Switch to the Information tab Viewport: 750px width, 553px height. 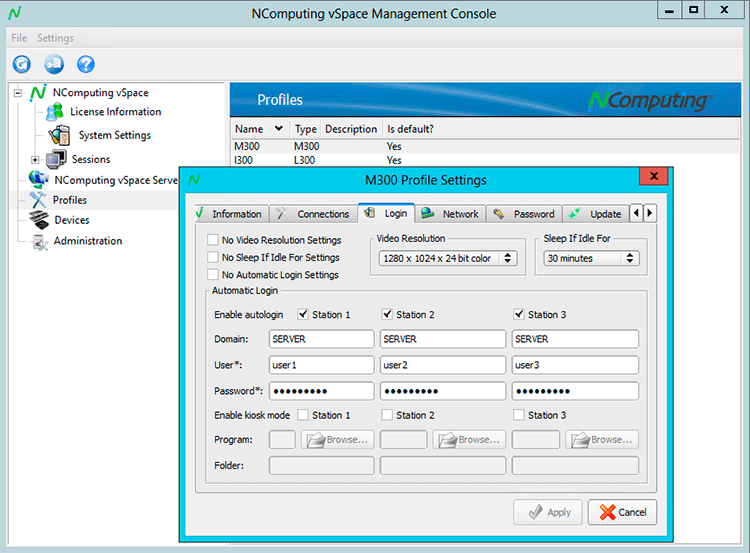232,214
